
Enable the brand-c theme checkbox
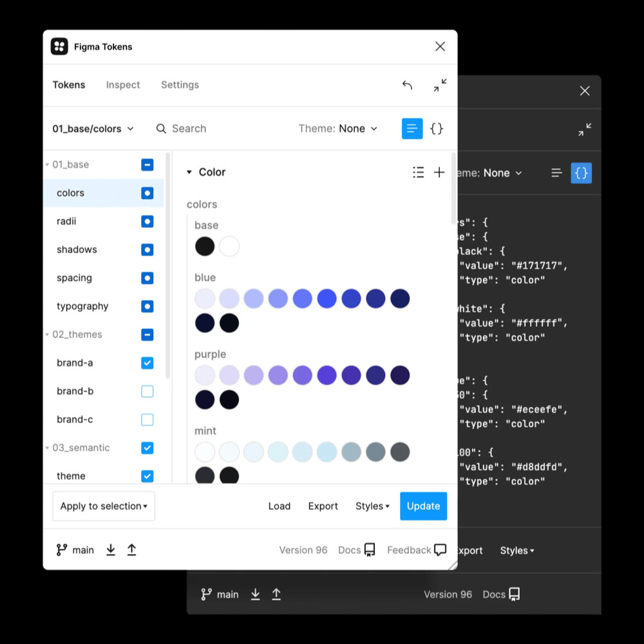(147, 420)
